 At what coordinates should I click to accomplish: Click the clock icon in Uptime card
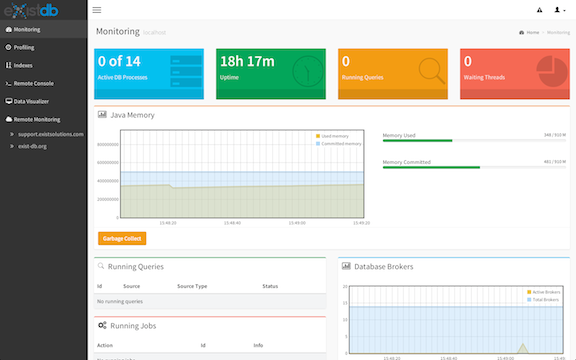coord(307,71)
